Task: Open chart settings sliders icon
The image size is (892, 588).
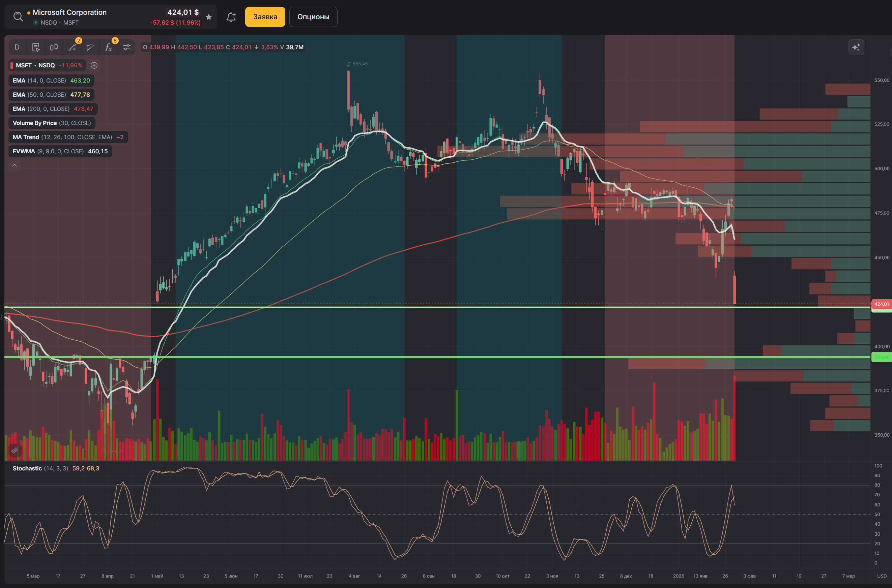Action: 127,47
